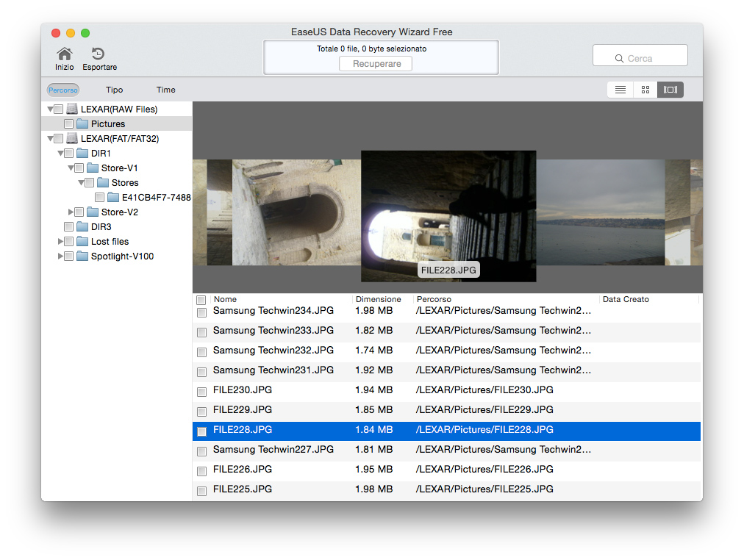Click the DIR1 folder icon
This screenshot has width=744, height=560.
point(82,153)
